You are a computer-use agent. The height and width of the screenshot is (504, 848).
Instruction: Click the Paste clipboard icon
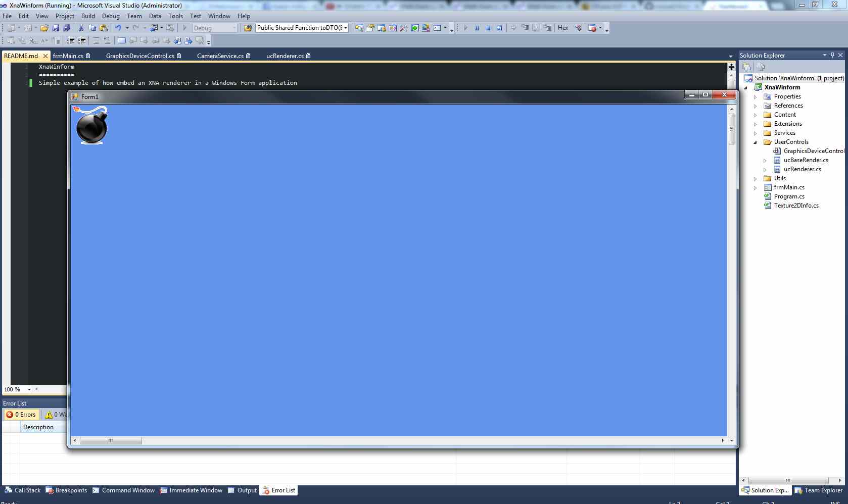click(104, 28)
